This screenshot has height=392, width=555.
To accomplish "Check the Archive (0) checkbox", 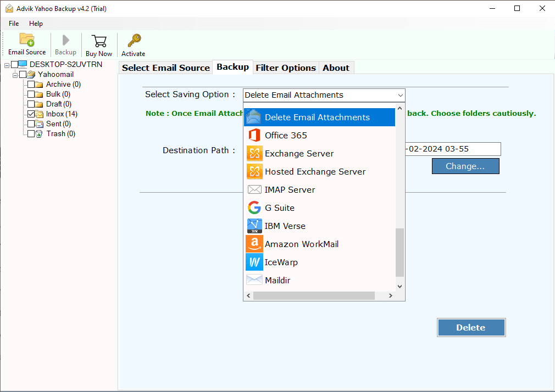I will pos(31,84).
